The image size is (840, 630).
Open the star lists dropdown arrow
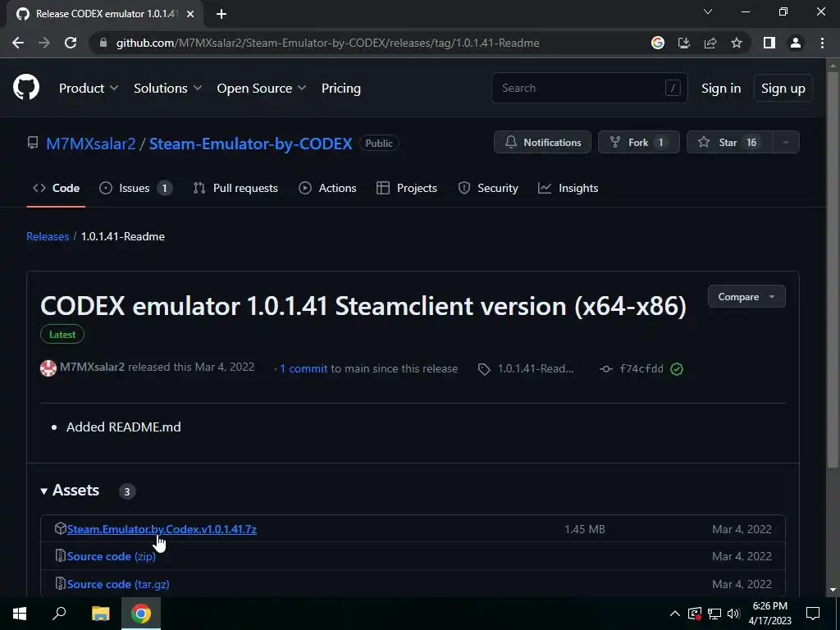coord(785,142)
